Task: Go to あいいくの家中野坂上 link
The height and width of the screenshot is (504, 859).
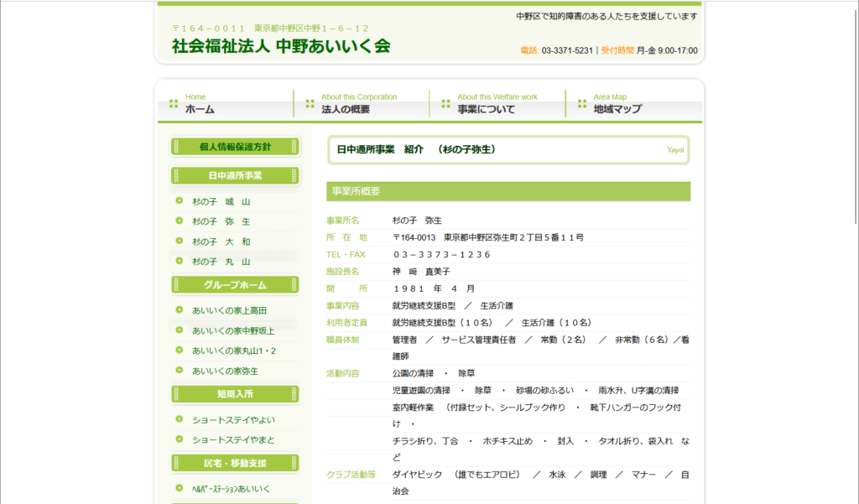Action: pos(233,330)
